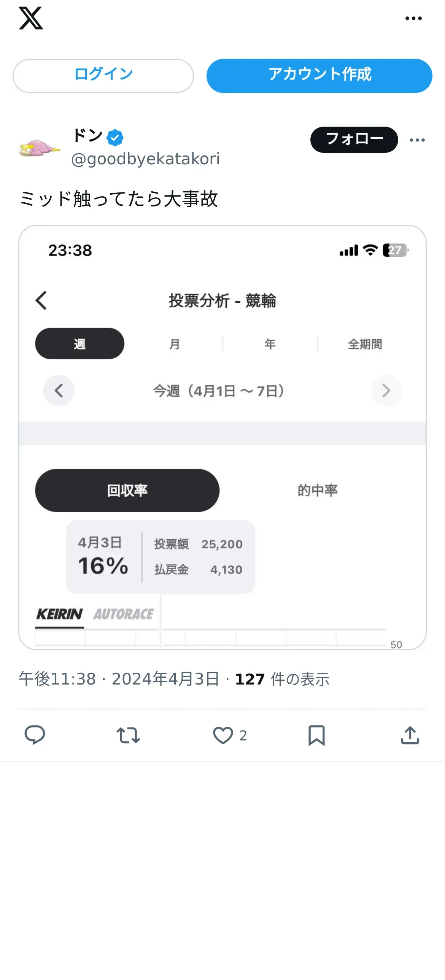The height and width of the screenshot is (980, 445).
Task: Click the reply speech bubble icon
Action: pyautogui.click(x=35, y=735)
